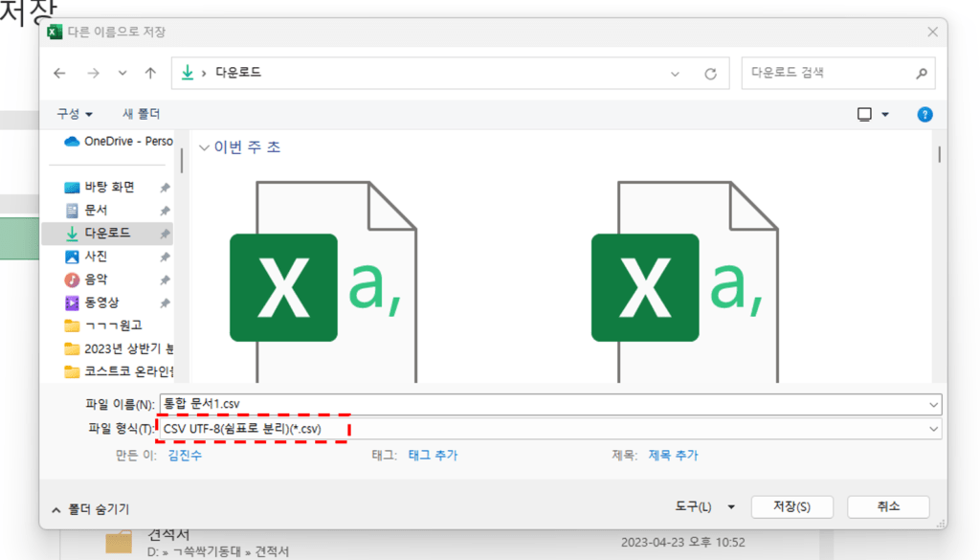Image resolution: width=980 pixels, height=560 pixels.
Task: Expand the file name dropdown arrow
Action: (x=934, y=404)
